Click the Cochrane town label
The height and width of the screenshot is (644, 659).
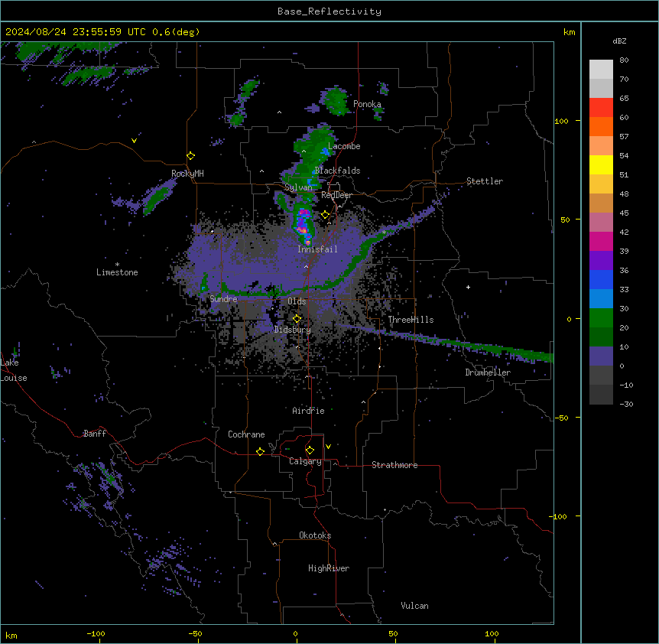[x=246, y=434]
